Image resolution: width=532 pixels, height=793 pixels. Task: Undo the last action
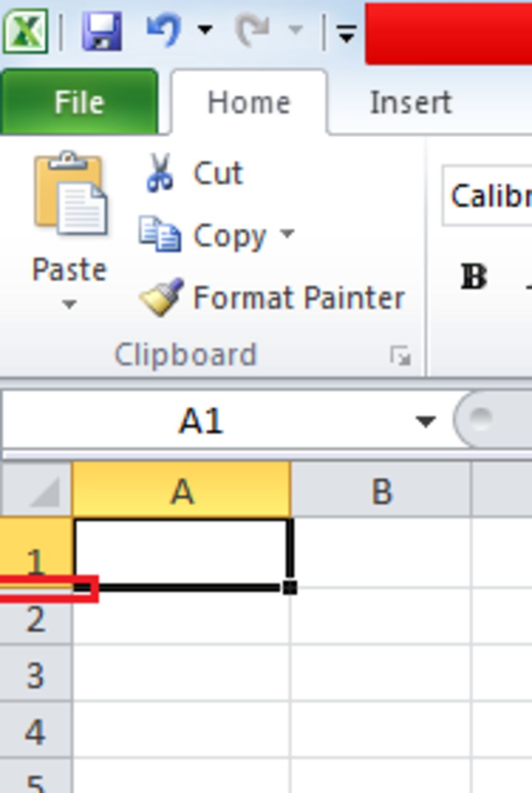click(x=164, y=30)
